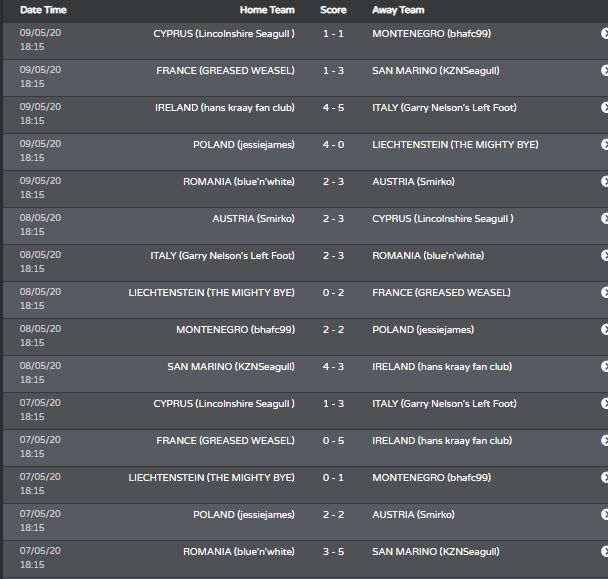Click the 0 - 1 score of Liechtenstein vs Montenegro

pyautogui.click(x=333, y=478)
